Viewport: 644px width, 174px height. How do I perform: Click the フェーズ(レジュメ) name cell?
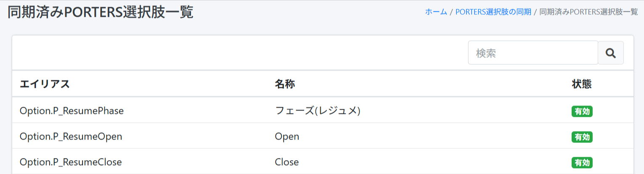(317, 111)
